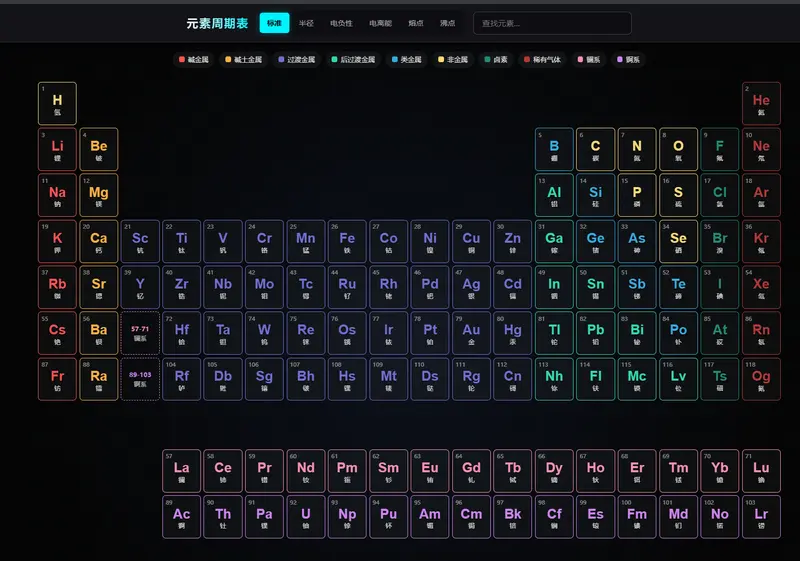Select the Oxygen (O) element tile

click(x=678, y=149)
